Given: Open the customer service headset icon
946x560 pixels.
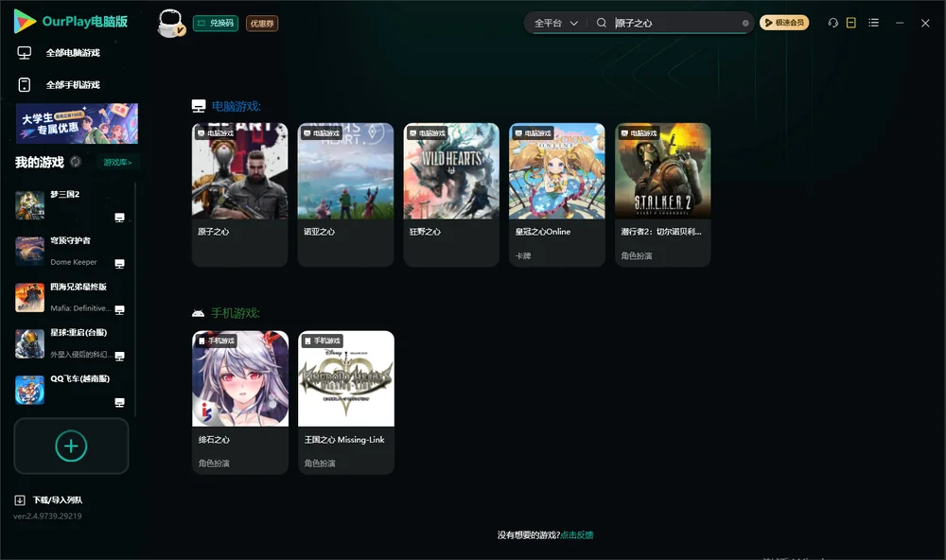Looking at the screenshot, I should click(832, 23).
